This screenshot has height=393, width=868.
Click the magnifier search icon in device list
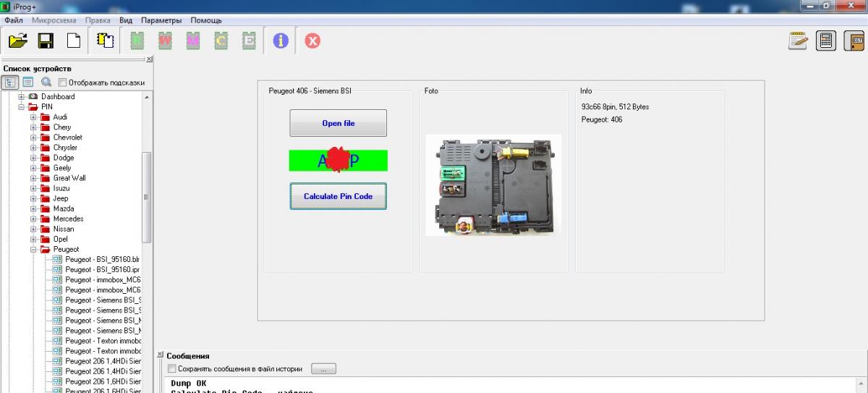click(x=46, y=83)
